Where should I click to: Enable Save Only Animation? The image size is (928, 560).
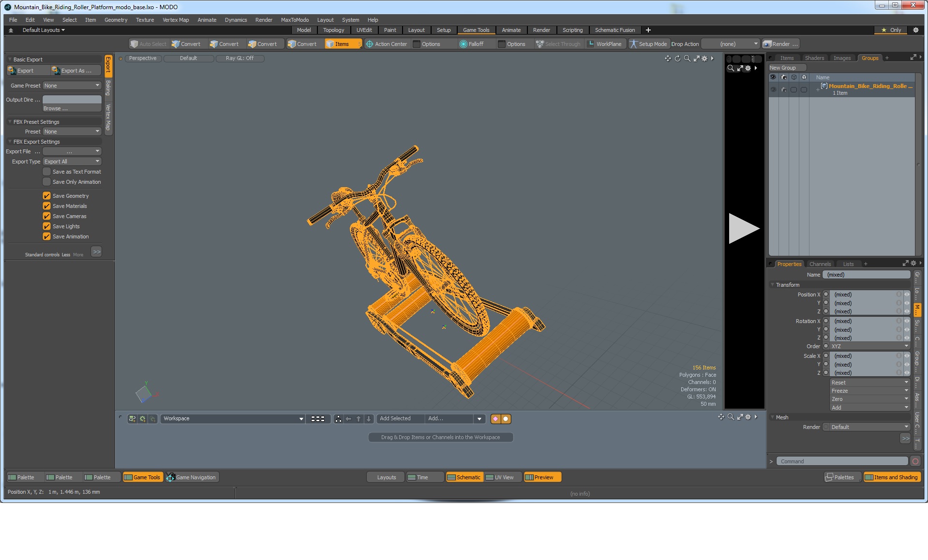46,182
